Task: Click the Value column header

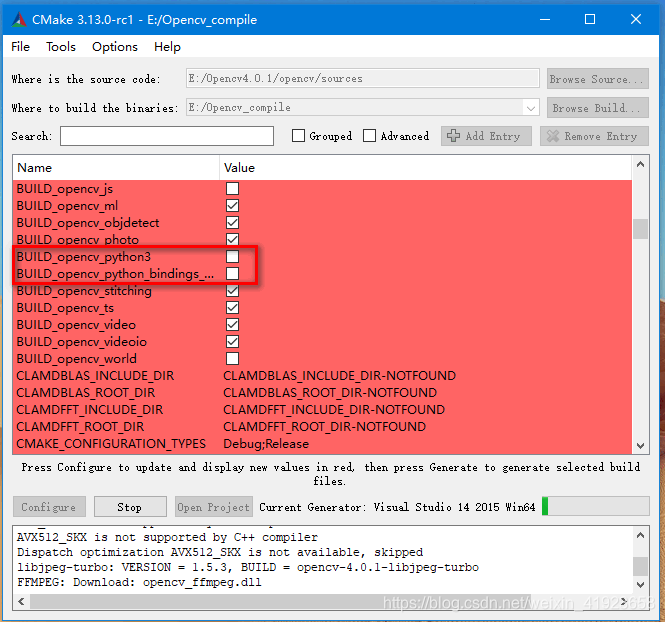Action: [425, 168]
